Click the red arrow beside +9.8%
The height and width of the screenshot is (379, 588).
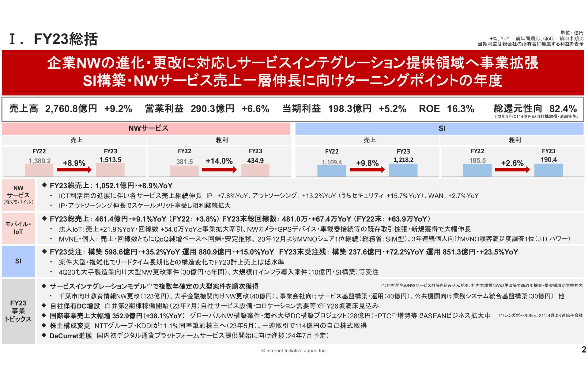(367, 170)
